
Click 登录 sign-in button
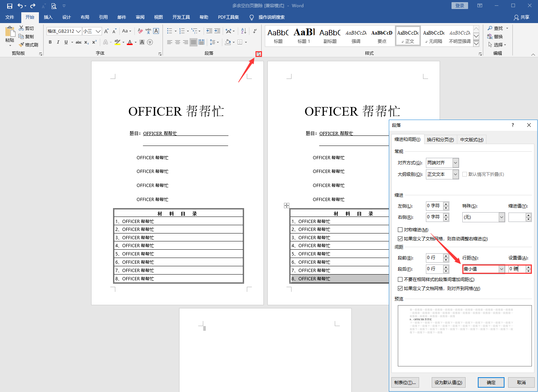(x=460, y=6)
